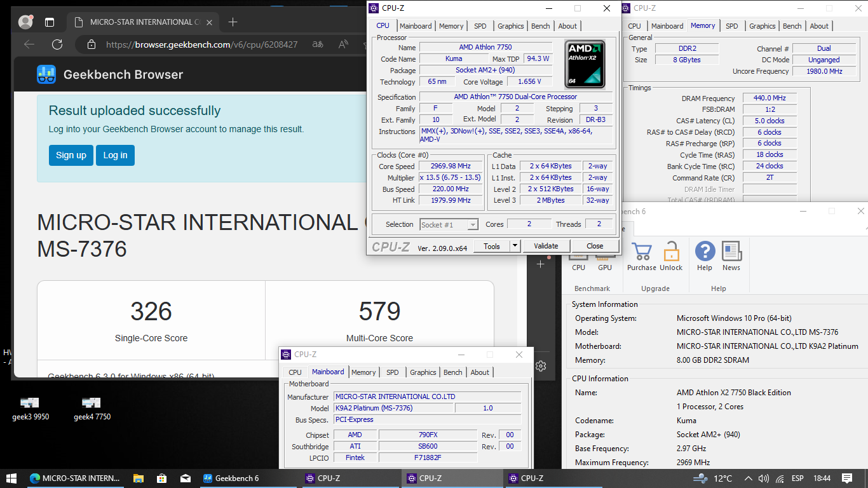Click the CPU-Z Close button beside Validate
Image resolution: width=868 pixels, height=488 pixels.
[x=595, y=246]
